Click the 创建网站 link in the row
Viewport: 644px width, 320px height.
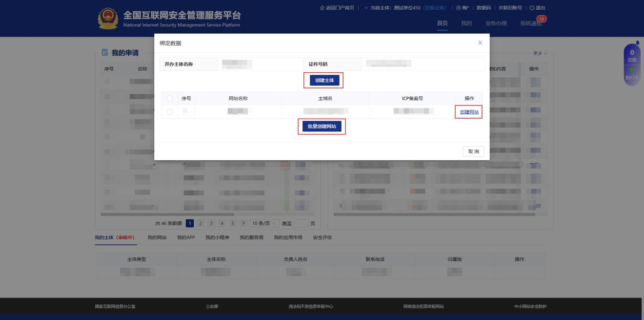point(469,112)
